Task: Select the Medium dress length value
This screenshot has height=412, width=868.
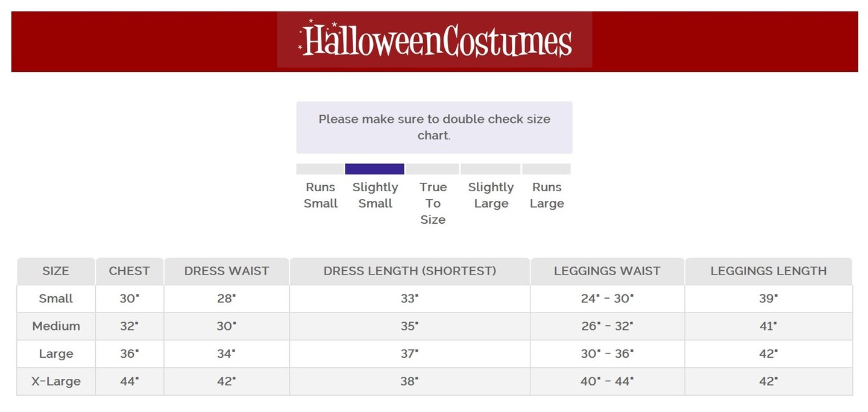Action: pyautogui.click(x=409, y=326)
